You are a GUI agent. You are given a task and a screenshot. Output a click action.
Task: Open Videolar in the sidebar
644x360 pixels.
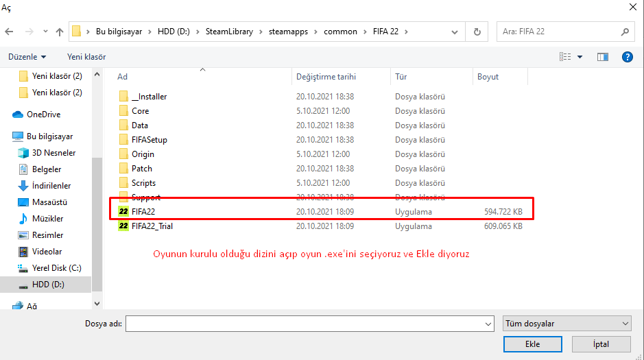pyautogui.click(x=47, y=251)
